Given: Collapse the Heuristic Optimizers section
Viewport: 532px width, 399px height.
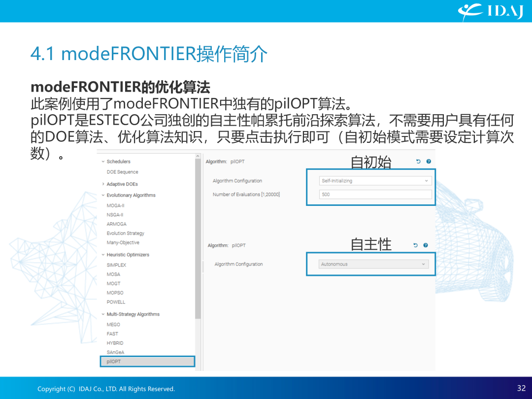Looking at the screenshot, I should coord(103,255).
